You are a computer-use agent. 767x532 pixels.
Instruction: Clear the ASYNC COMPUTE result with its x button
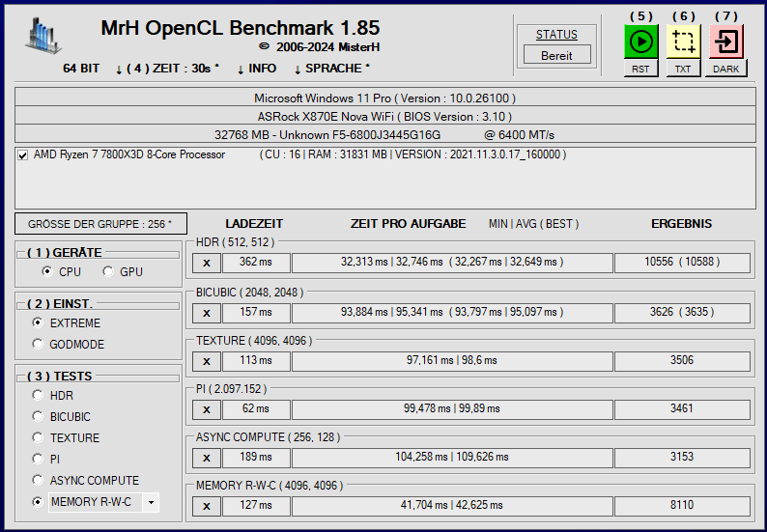(207, 459)
